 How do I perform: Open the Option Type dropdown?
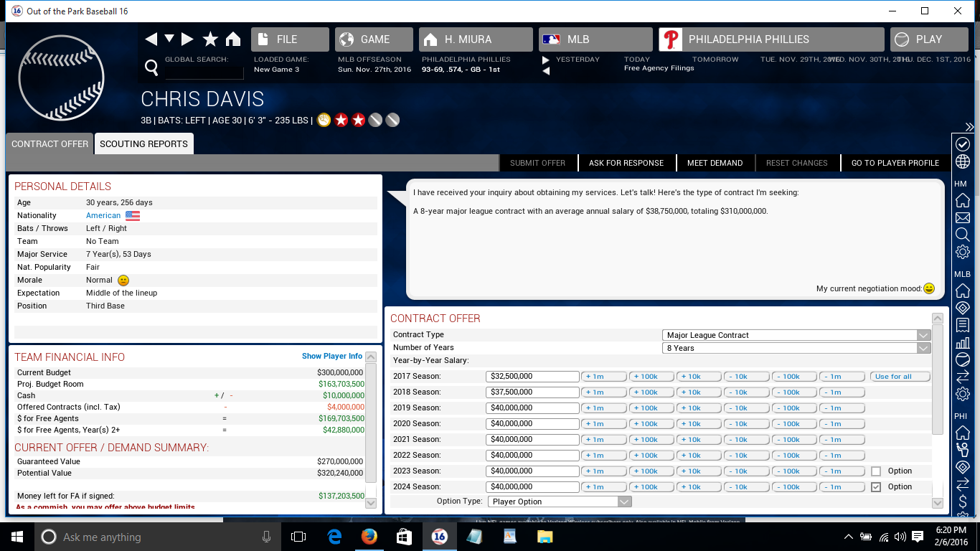(x=560, y=501)
